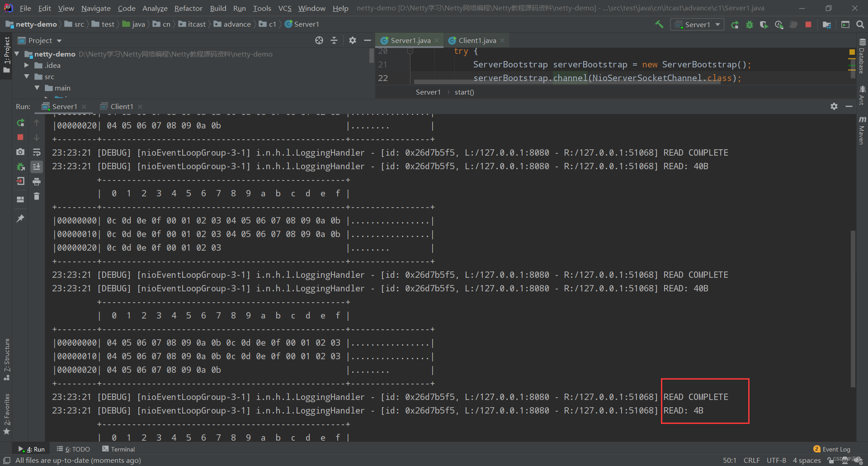The width and height of the screenshot is (868, 466).
Task: Open Project Structure icon in toolbar
Action: [x=827, y=24]
